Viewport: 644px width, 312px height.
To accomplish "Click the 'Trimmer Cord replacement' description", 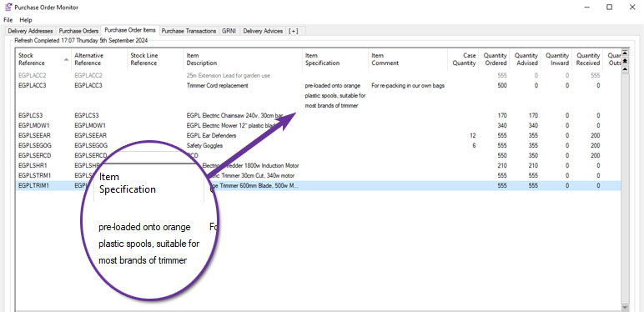I will [x=217, y=86].
